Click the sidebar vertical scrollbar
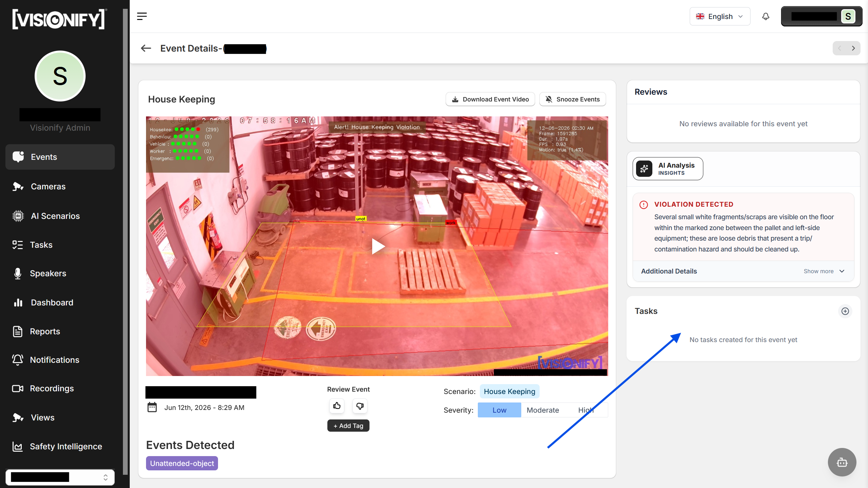This screenshot has width=868, height=488. click(x=125, y=242)
